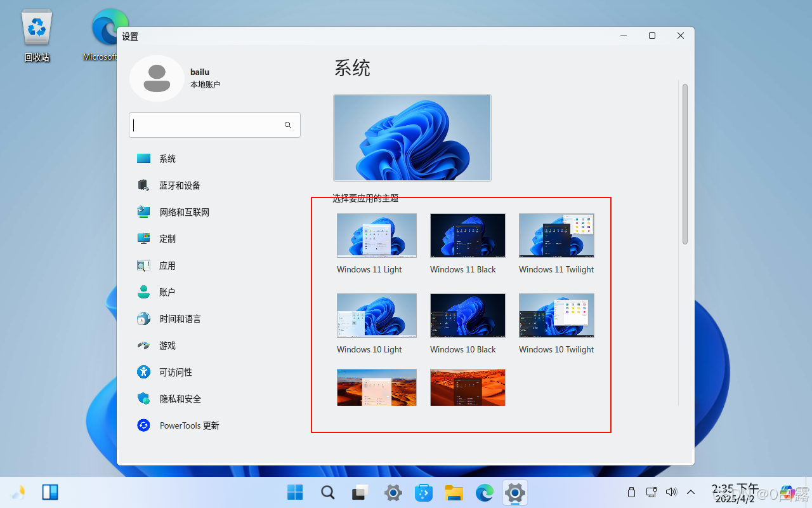Image resolution: width=812 pixels, height=508 pixels.
Task: Click the removable device tray icon
Action: tap(631, 492)
